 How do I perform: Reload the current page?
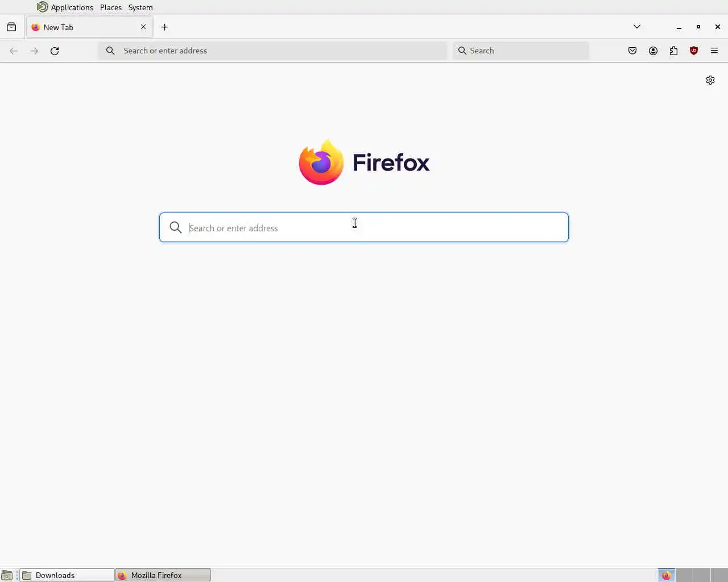coord(55,51)
